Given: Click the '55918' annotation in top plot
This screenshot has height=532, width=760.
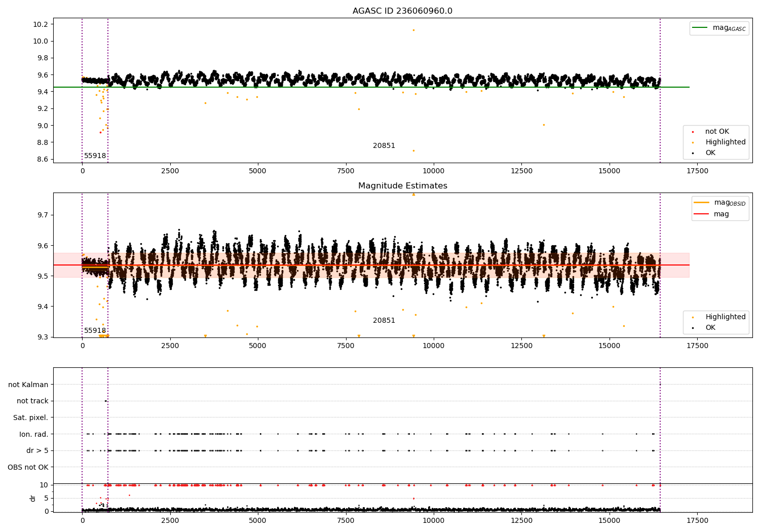Looking at the screenshot, I should point(95,156).
